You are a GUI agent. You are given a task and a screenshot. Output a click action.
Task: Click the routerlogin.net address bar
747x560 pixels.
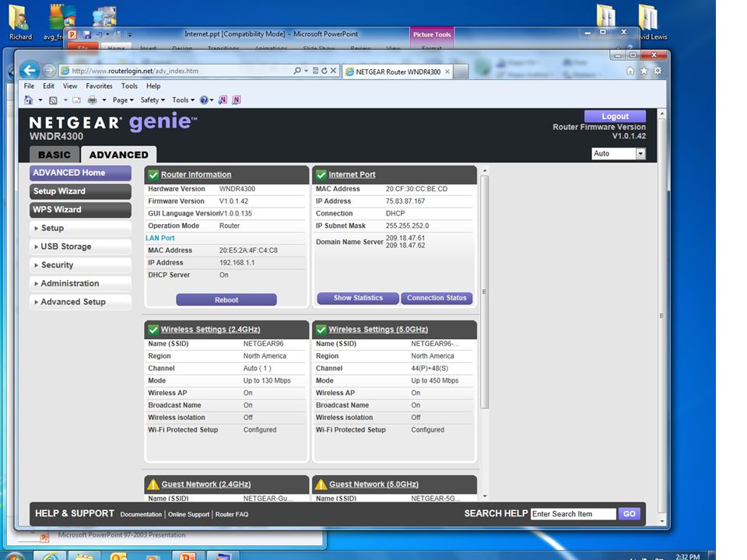click(177, 71)
